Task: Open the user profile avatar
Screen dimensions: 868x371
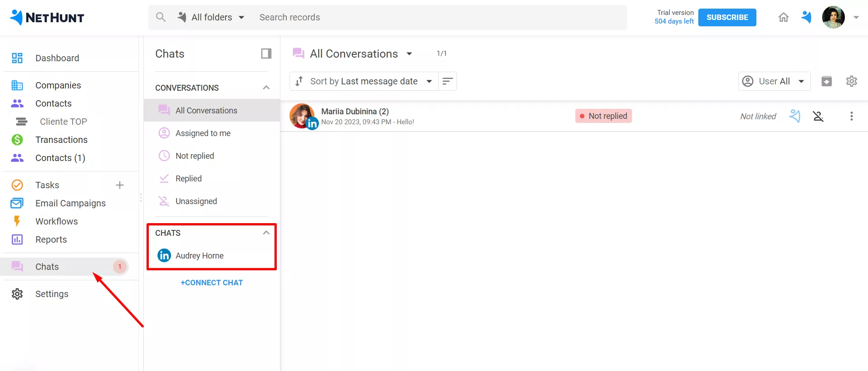Action: coord(834,17)
